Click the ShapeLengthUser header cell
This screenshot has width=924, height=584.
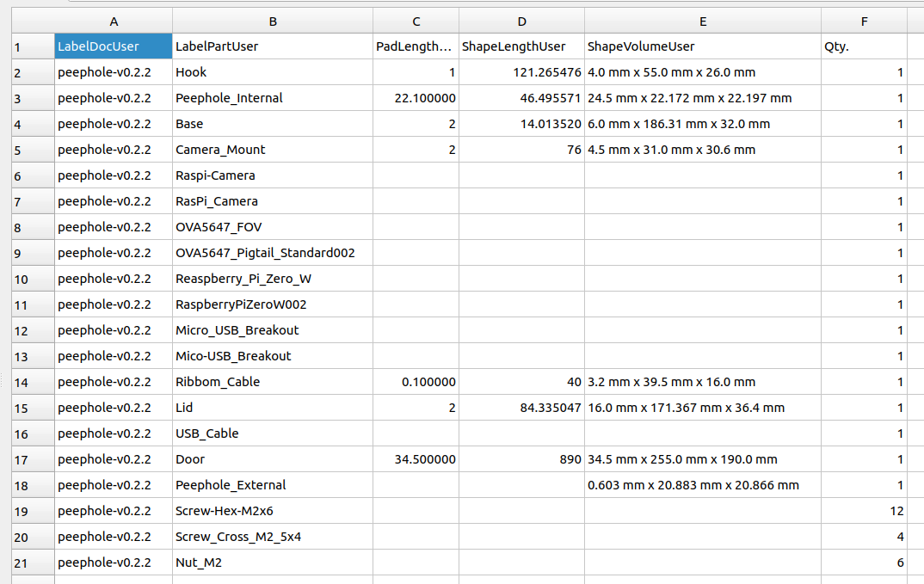[x=521, y=46]
